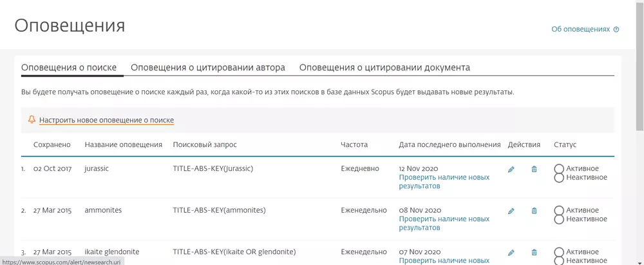Click the help icon beside Об оповещениях
The height and width of the screenshot is (265, 644).
point(616,29)
